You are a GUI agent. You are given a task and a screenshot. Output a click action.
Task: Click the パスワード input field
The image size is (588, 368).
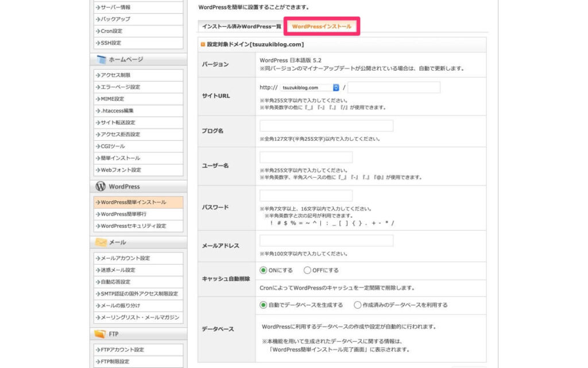click(x=306, y=195)
